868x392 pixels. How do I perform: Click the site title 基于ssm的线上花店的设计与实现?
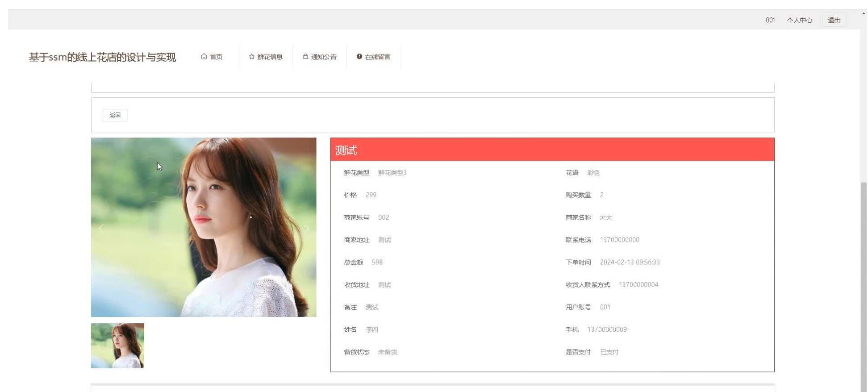click(102, 57)
